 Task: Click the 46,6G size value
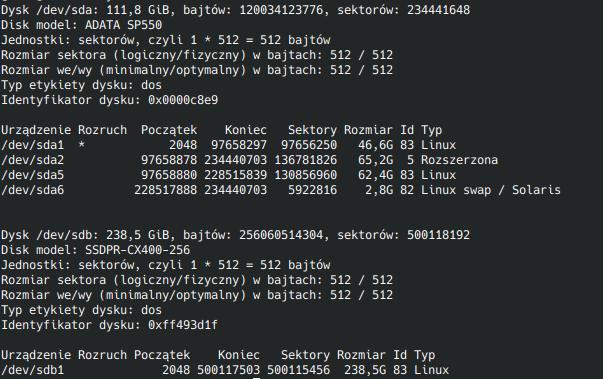375,145
